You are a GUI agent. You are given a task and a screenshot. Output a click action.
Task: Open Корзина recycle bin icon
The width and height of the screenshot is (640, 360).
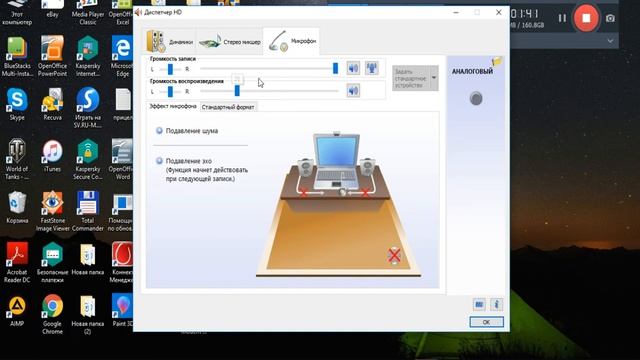17,207
